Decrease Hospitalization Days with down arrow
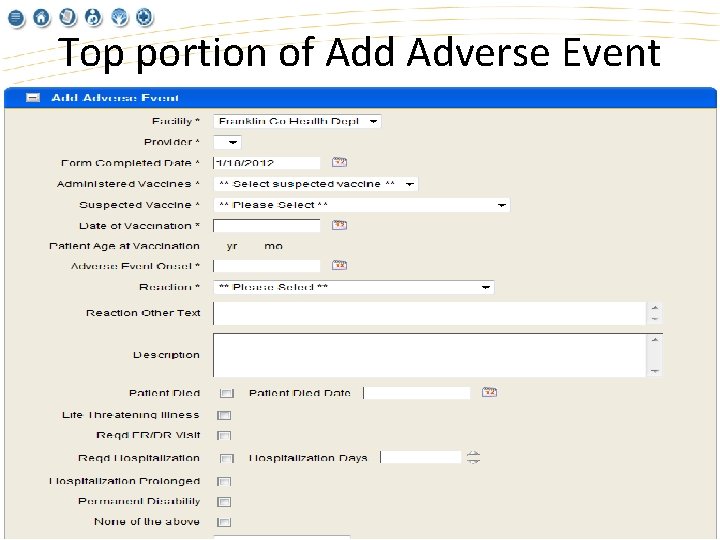This screenshot has width=720, height=540. pyautogui.click(x=473, y=461)
